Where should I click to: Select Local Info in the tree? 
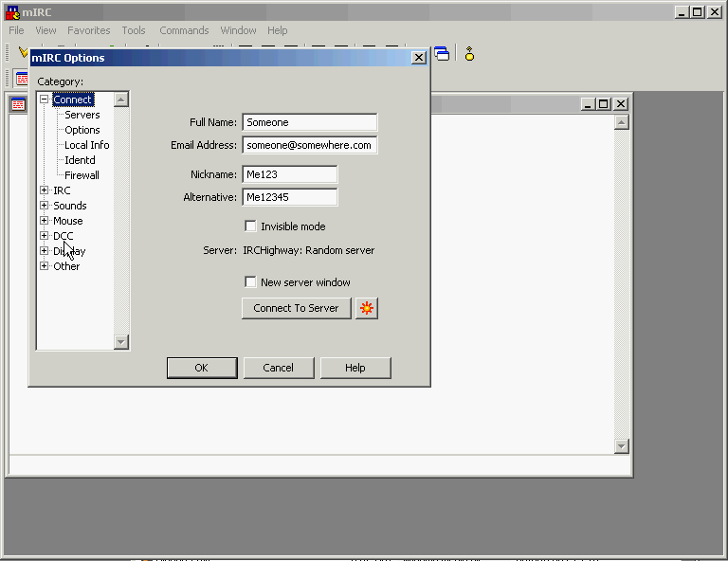tap(87, 145)
